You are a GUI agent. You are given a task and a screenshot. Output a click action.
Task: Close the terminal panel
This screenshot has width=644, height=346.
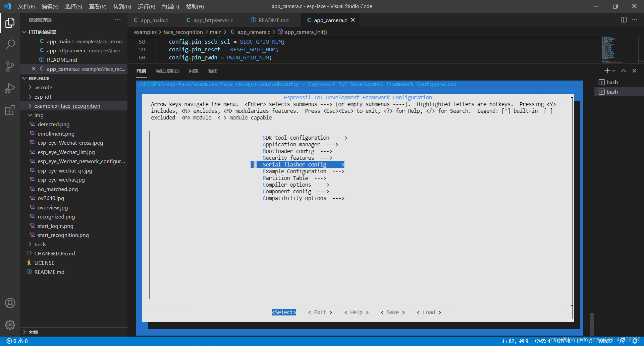point(634,71)
